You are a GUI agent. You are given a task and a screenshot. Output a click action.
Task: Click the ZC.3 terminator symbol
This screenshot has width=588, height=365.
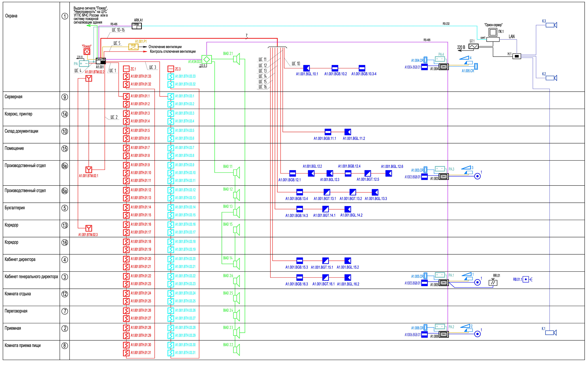171,69
